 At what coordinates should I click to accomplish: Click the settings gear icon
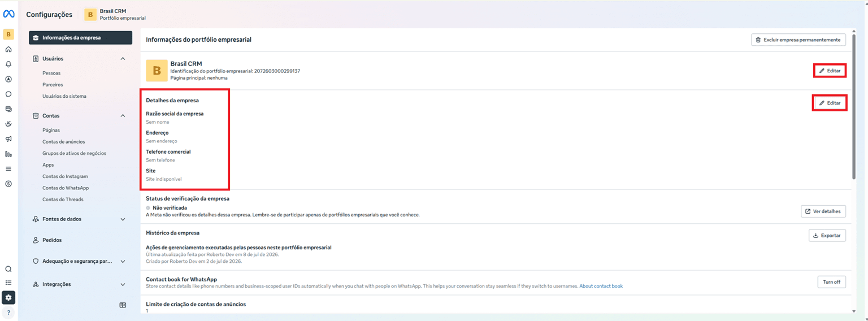8,297
